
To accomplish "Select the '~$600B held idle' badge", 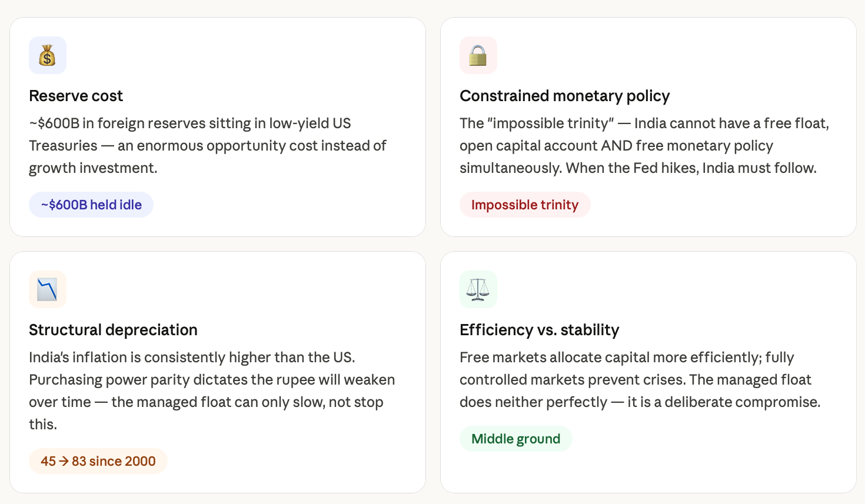I will [91, 205].
